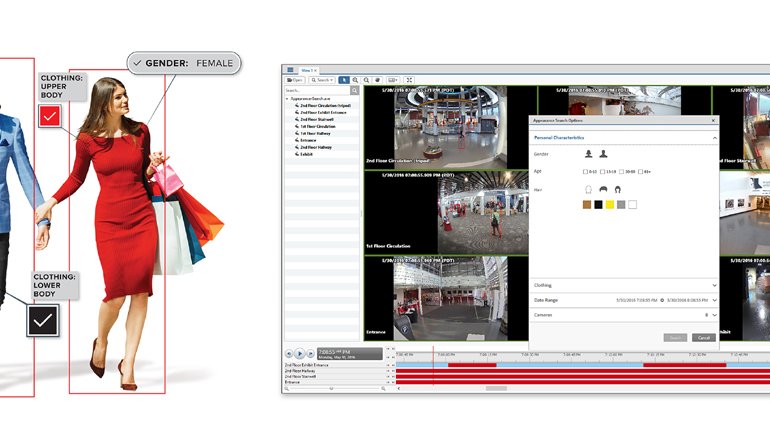770x434 pixels.
Task: Click the Cancel button
Action: tap(703, 337)
